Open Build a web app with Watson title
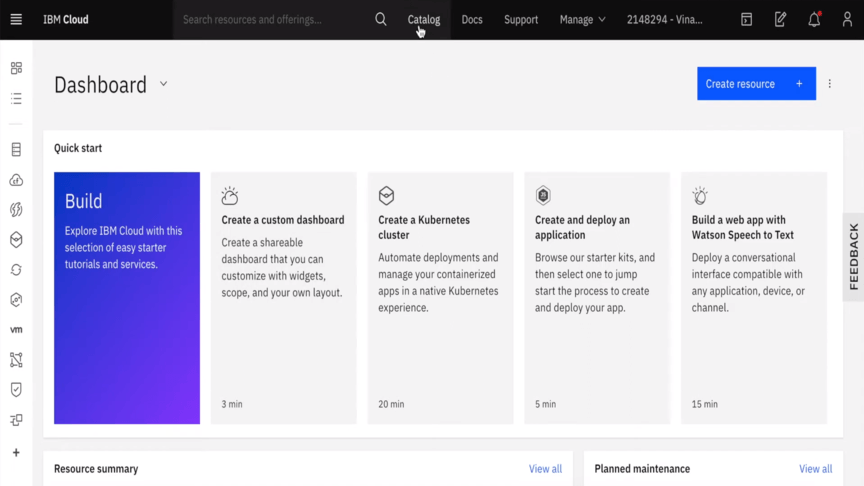Viewport: 864px width, 486px height. coord(742,227)
